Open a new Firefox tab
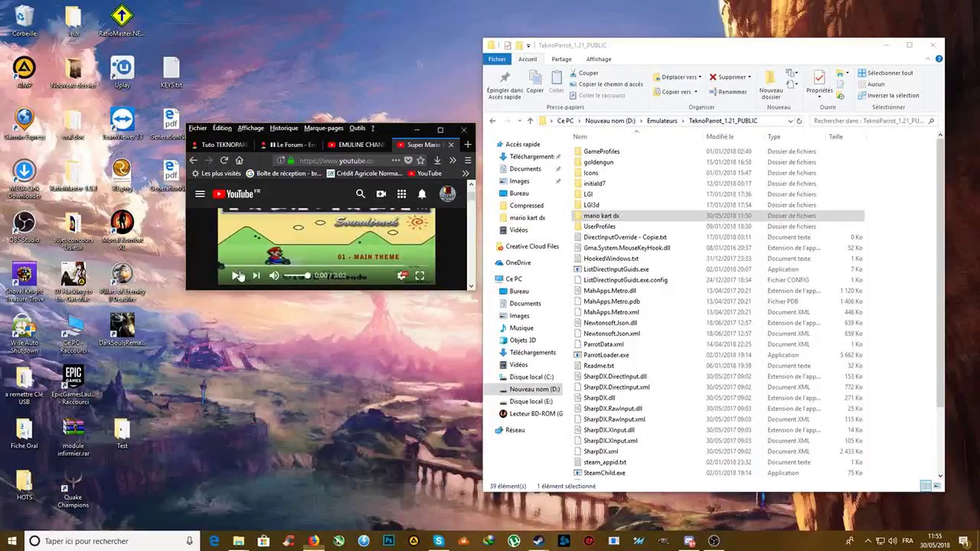 coord(467,145)
